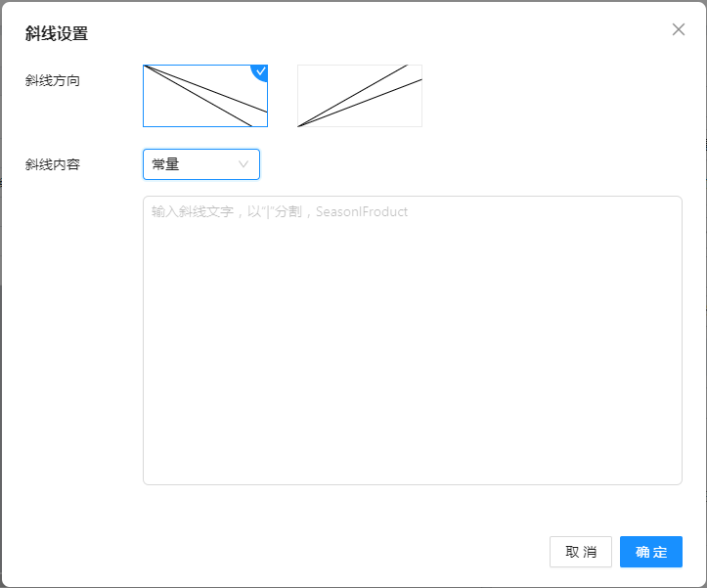Dismiss the dialog via the 取消 button

click(x=581, y=552)
